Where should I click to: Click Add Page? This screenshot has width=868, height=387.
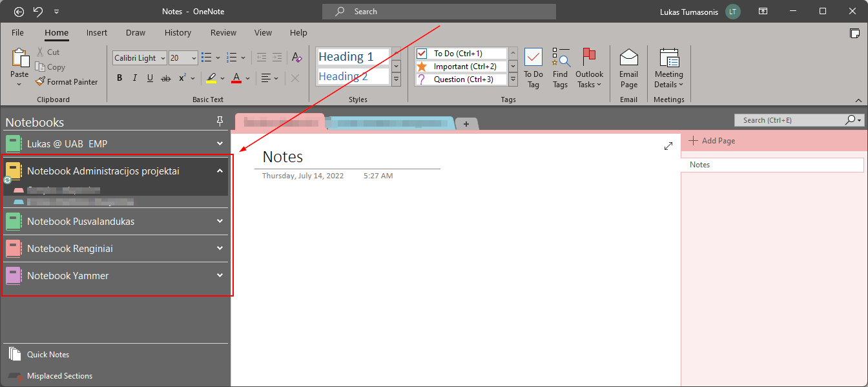[x=712, y=141]
